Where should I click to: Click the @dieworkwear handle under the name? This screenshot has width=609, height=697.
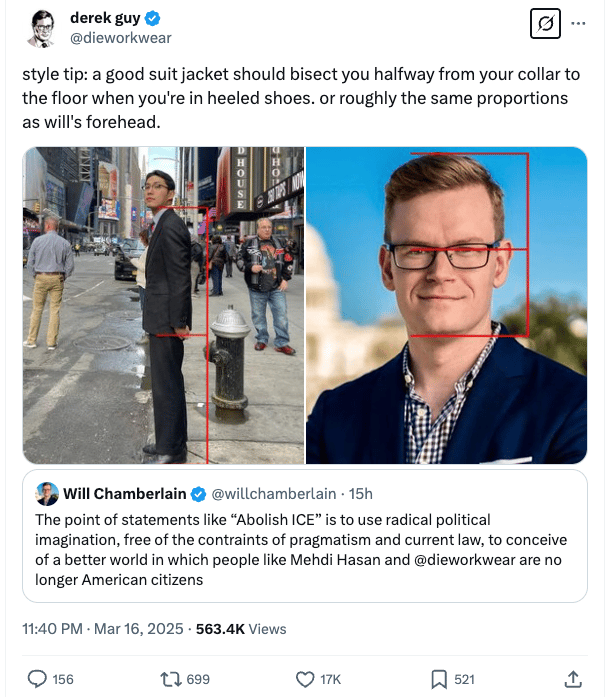click(120, 38)
